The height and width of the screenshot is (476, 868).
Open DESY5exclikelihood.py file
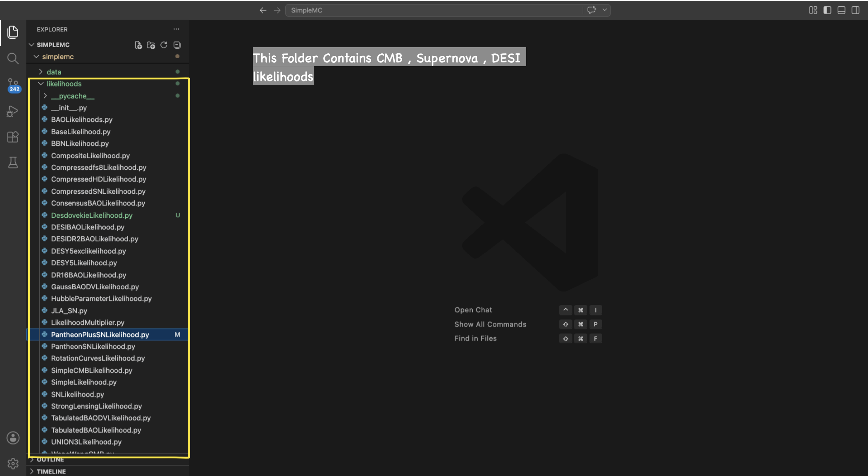[x=108, y=251]
